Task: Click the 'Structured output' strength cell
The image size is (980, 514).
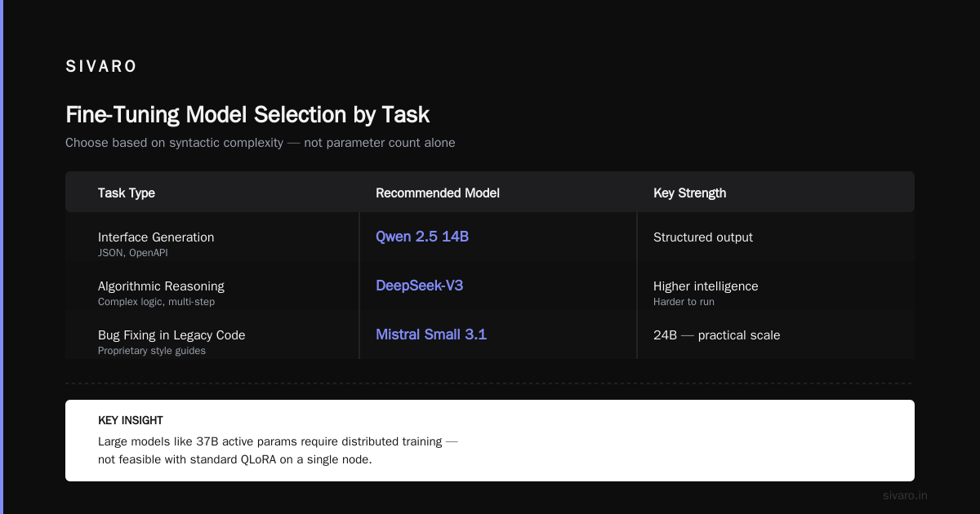Action: click(703, 237)
